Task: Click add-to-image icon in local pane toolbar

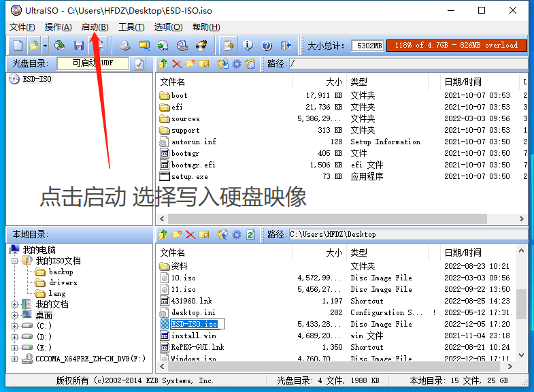Action: pos(223,235)
